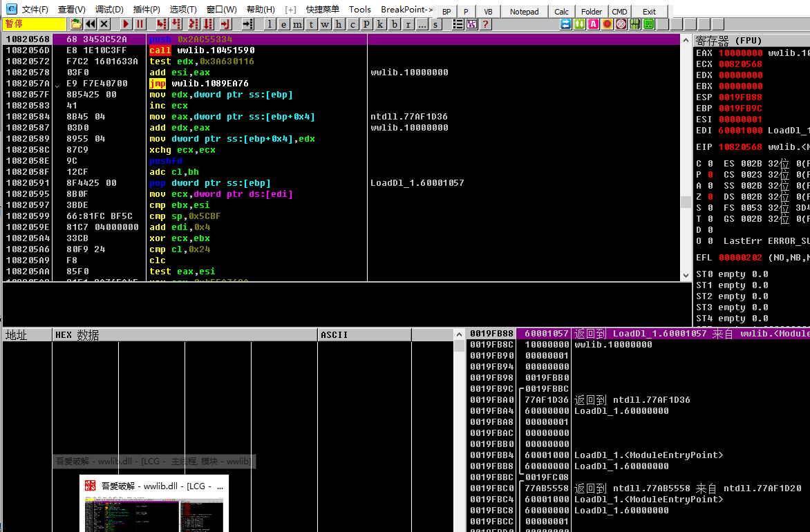Launch Calc from the toolbar button

(561, 11)
